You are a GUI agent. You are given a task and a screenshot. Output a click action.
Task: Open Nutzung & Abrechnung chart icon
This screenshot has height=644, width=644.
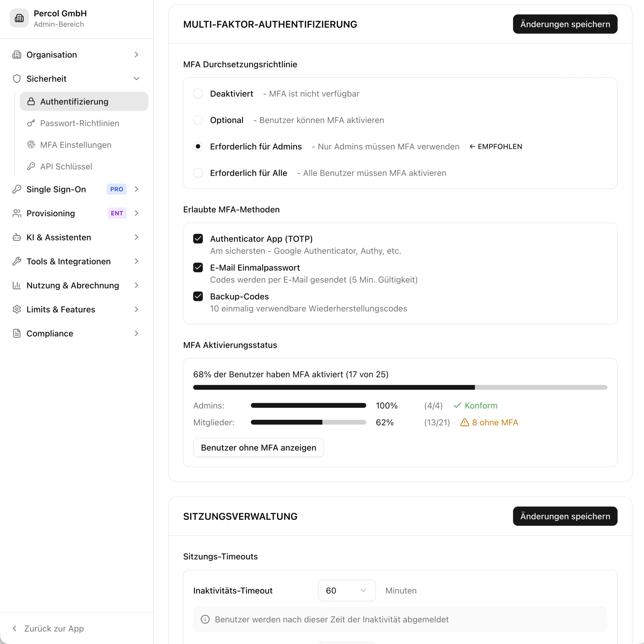pyautogui.click(x=17, y=285)
